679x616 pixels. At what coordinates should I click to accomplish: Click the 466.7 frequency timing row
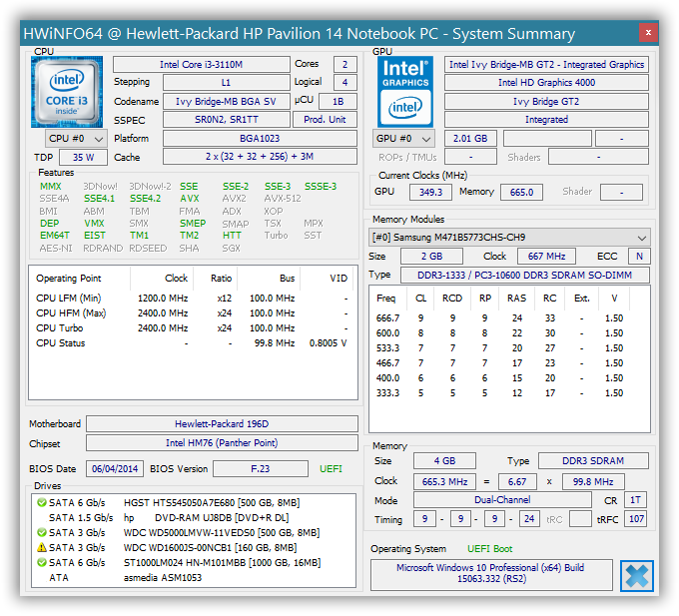(509, 363)
